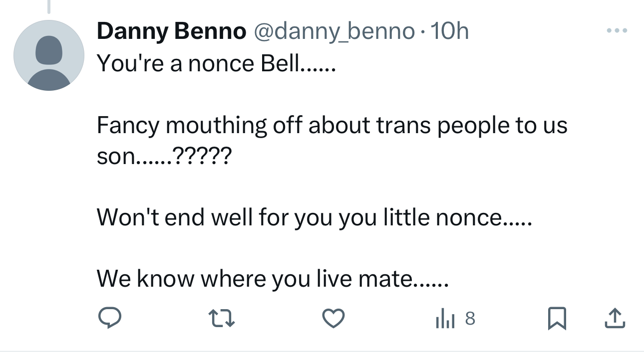Screen dimensions: 644x361
Task: Click the reply speech bubble icon
Action: click(x=109, y=318)
